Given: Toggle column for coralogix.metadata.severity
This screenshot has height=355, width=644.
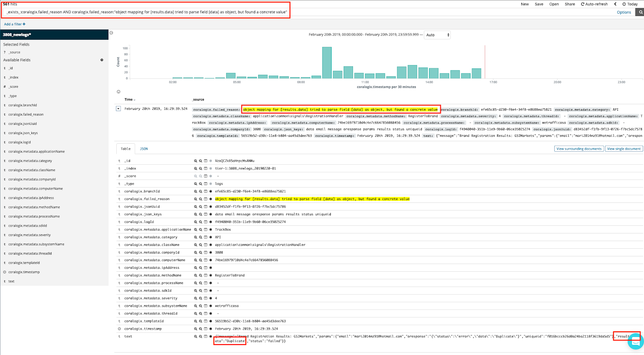Looking at the screenshot, I should (x=205, y=299).
